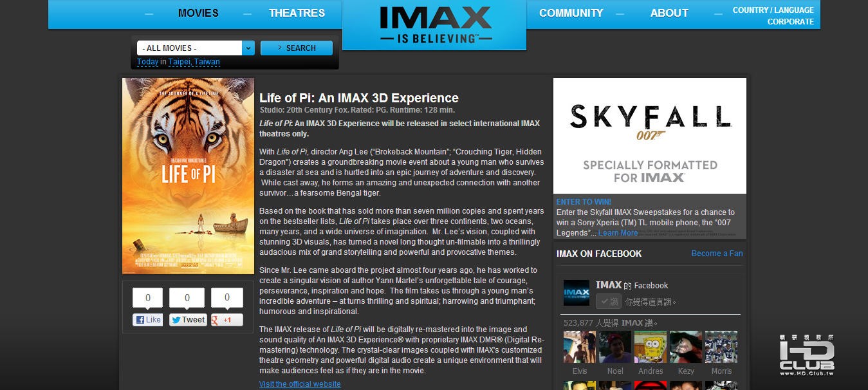Open Noel's profile picture

coord(615,348)
